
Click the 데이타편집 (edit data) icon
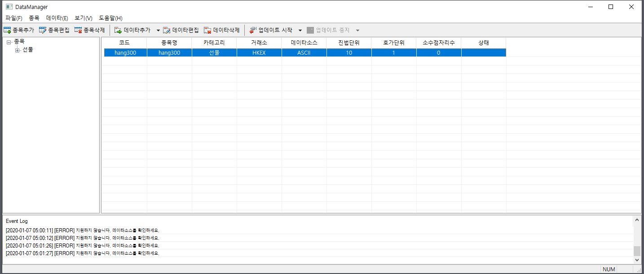coord(167,30)
